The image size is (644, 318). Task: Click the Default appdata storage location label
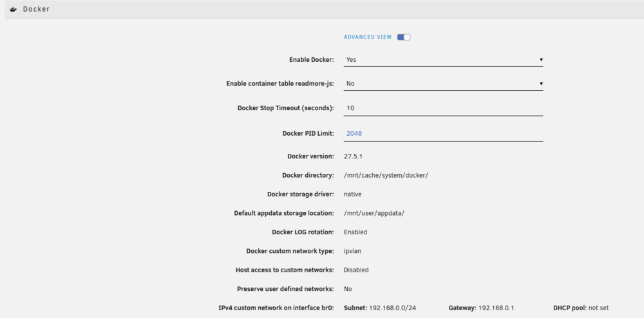[284, 213]
